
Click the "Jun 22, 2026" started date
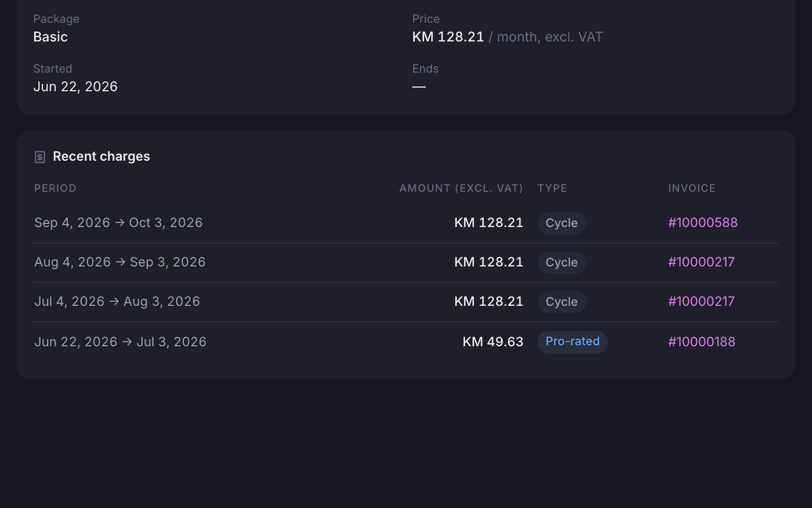point(76,87)
